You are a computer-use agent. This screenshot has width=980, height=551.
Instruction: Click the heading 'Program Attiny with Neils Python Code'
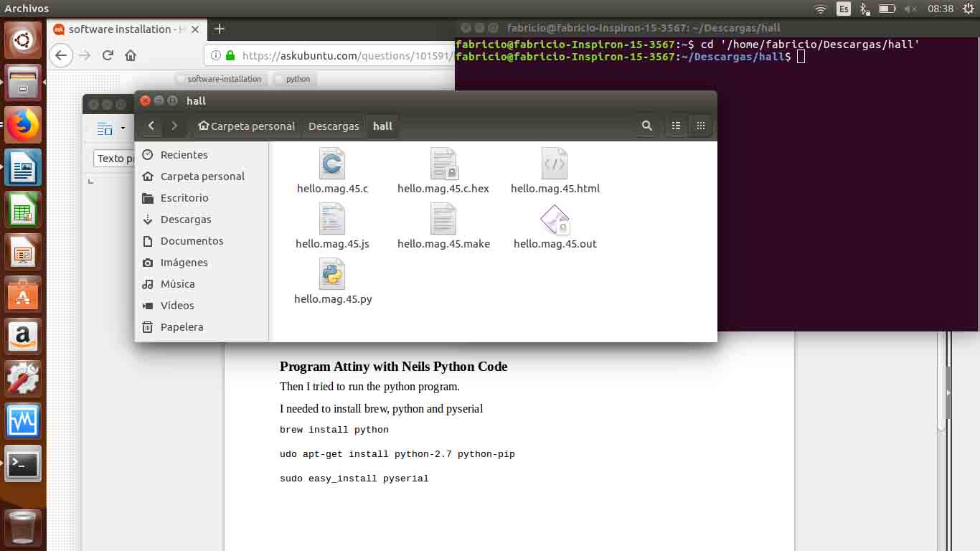click(x=393, y=367)
